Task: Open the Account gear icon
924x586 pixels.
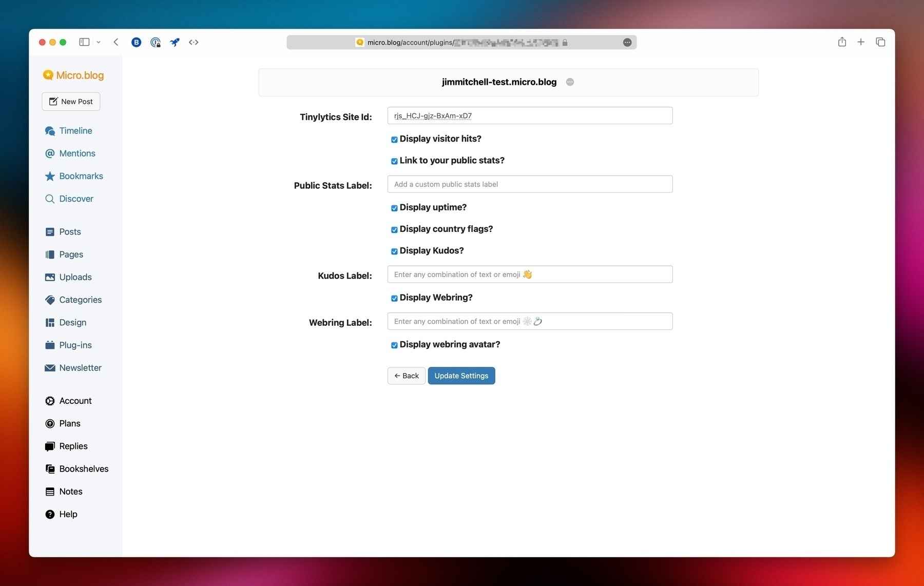Action: point(50,401)
